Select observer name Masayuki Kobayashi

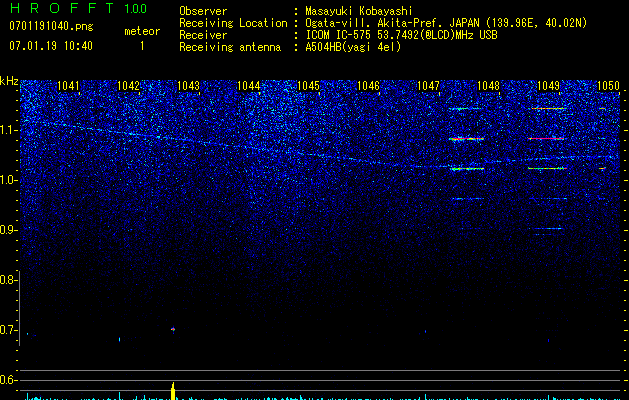(x=359, y=11)
